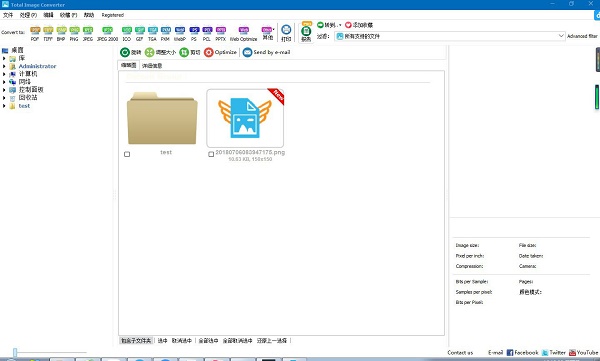Convert image to PNG format
The image size is (600, 361).
[x=74, y=33]
